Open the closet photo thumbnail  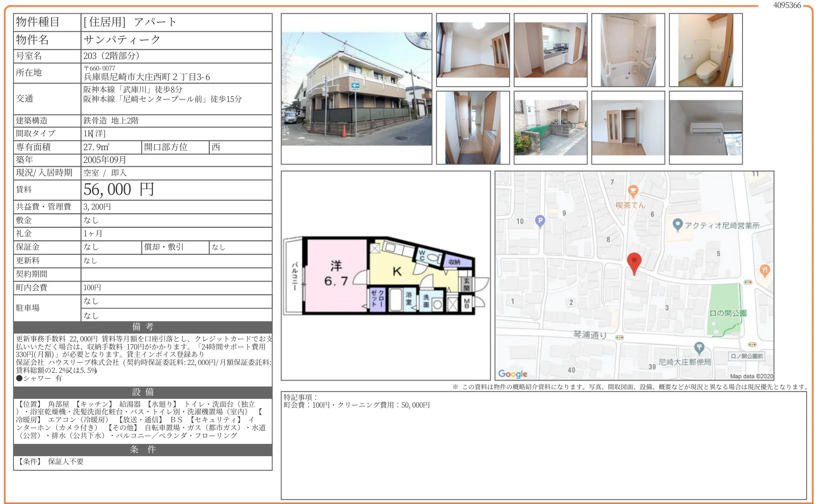628,127
